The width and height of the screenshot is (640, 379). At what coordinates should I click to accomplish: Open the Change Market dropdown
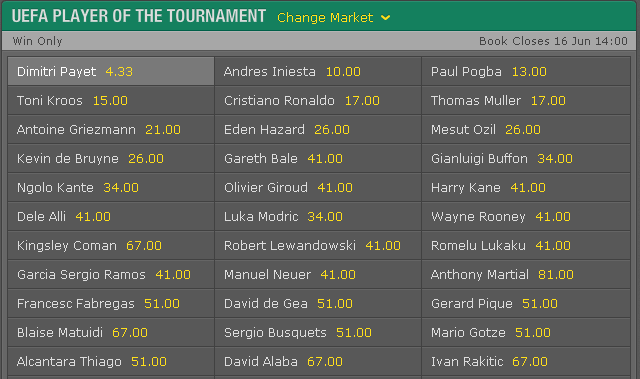[x=333, y=18]
